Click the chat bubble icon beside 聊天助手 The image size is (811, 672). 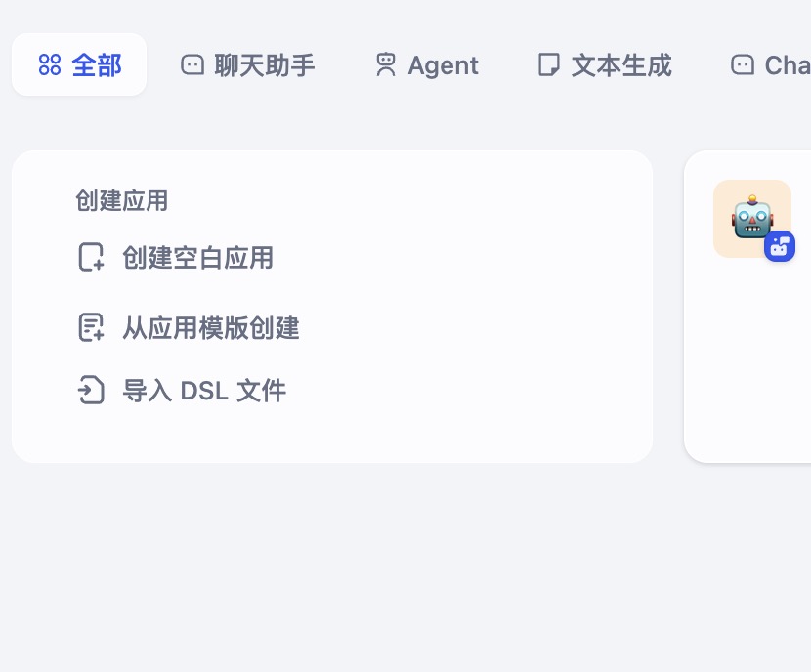coord(192,65)
